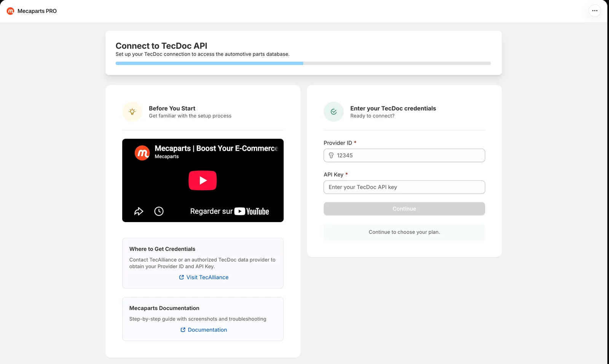Click the Mecaparts PRO logo icon
Viewport: 609px width, 364px height.
(x=11, y=11)
